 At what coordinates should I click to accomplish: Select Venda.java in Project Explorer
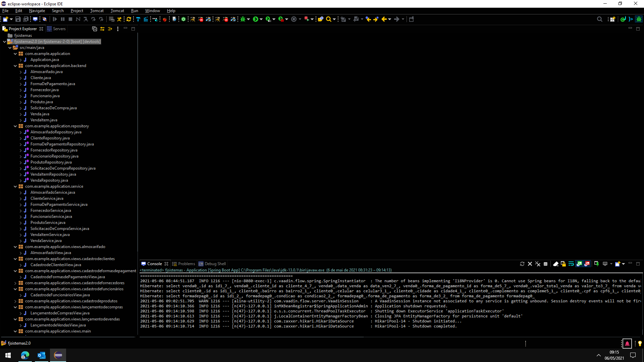click(40, 114)
